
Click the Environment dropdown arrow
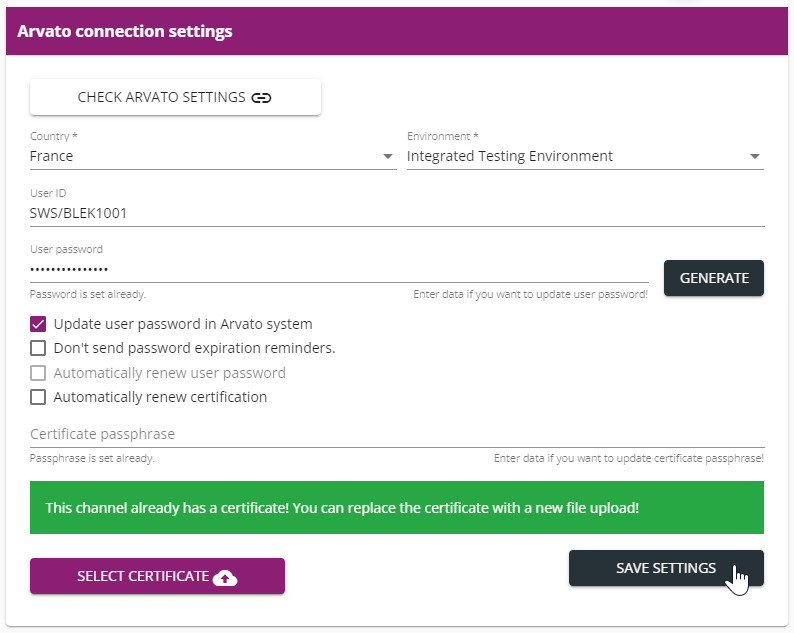click(755, 156)
